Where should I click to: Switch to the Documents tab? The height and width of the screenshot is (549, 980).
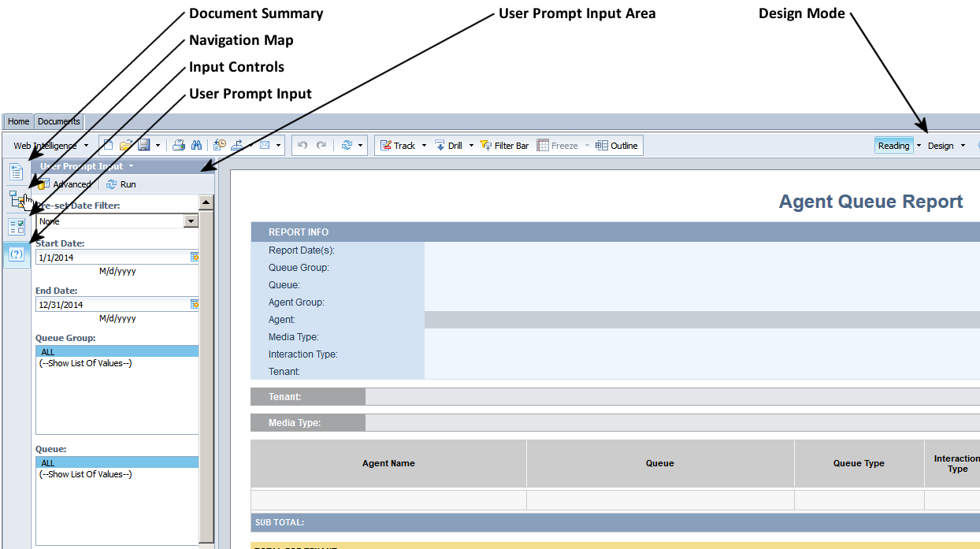(x=59, y=121)
